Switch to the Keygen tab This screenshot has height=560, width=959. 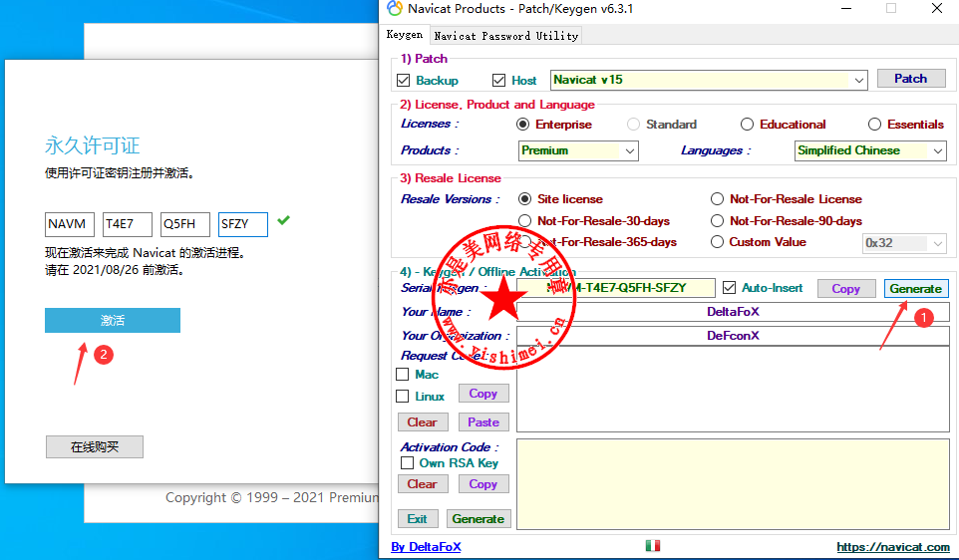pyautogui.click(x=405, y=35)
